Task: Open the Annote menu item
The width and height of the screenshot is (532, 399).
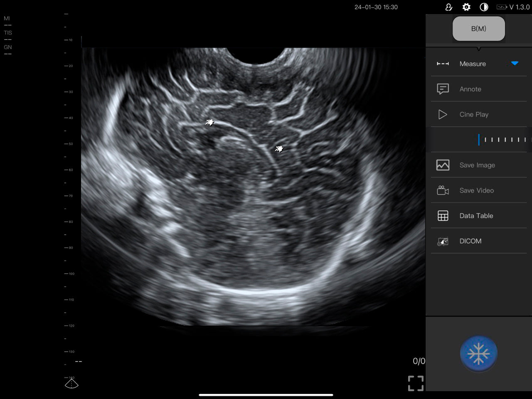Action: tap(470, 89)
